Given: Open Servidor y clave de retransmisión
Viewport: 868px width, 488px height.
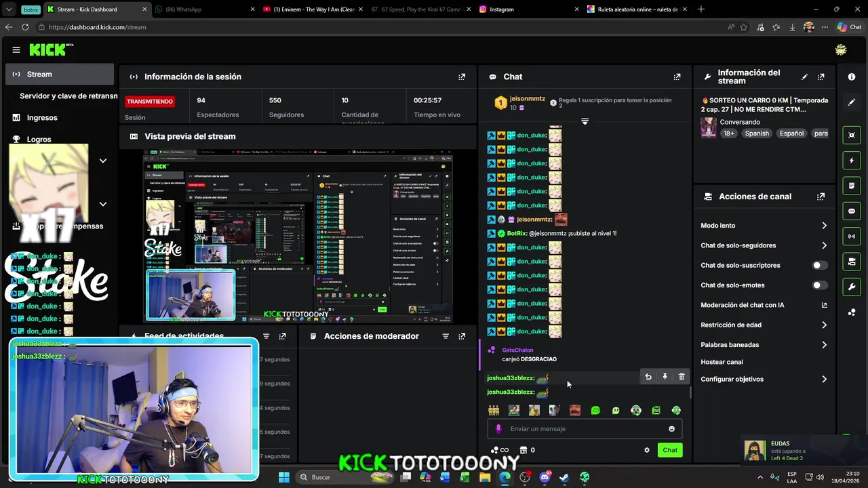Looking at the screenshot, I should (68, 96).
